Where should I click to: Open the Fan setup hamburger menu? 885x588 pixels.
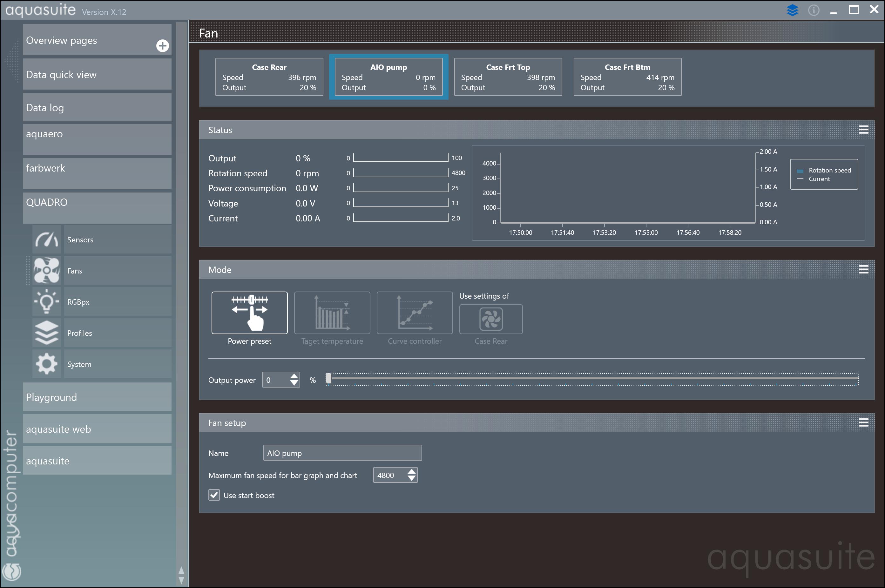click(x=863, y=422)
